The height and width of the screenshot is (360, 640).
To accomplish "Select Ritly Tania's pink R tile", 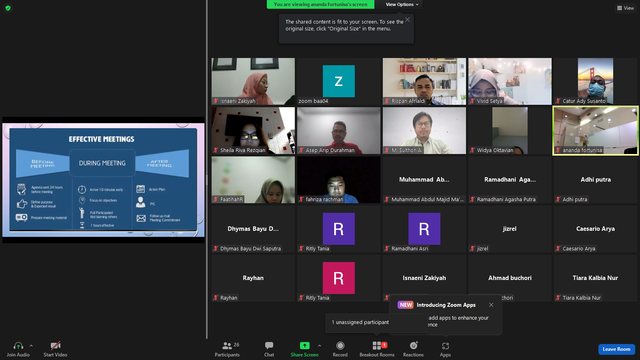I will (x=338, y=278).
